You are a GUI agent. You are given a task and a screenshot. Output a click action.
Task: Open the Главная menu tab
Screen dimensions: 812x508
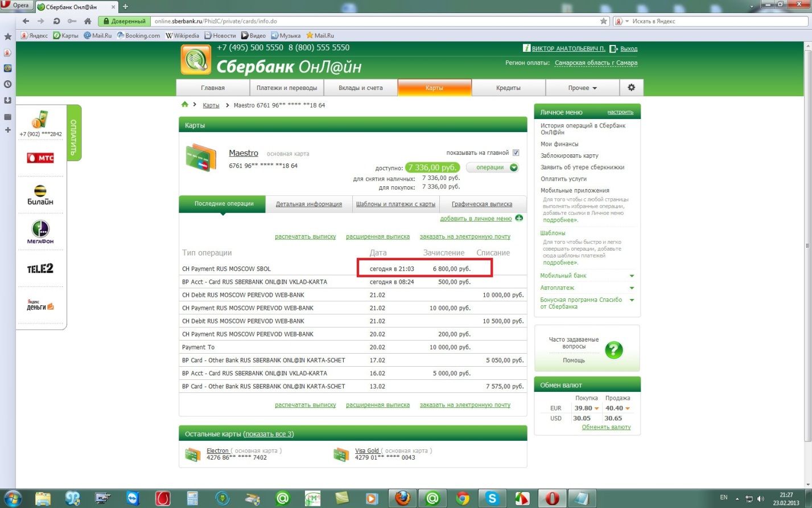[213, 88]
